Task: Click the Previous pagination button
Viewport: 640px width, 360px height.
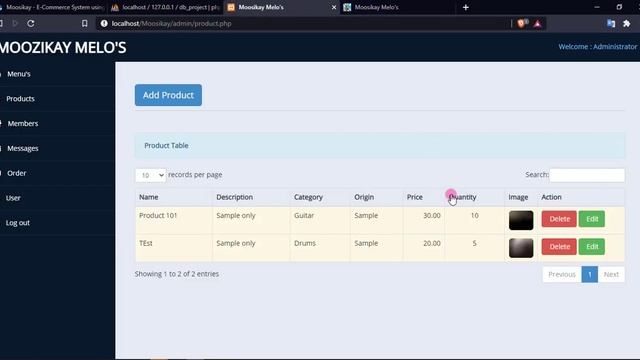Action: [562, 274]
